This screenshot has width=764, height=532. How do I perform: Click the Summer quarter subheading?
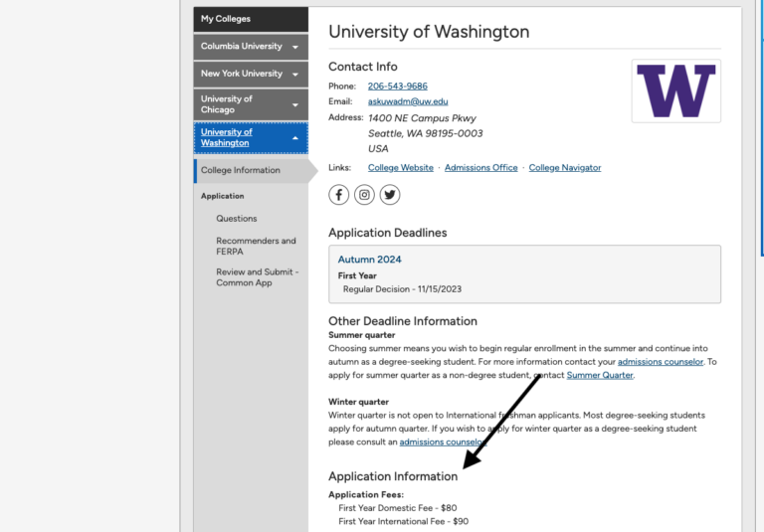(361, 335)
